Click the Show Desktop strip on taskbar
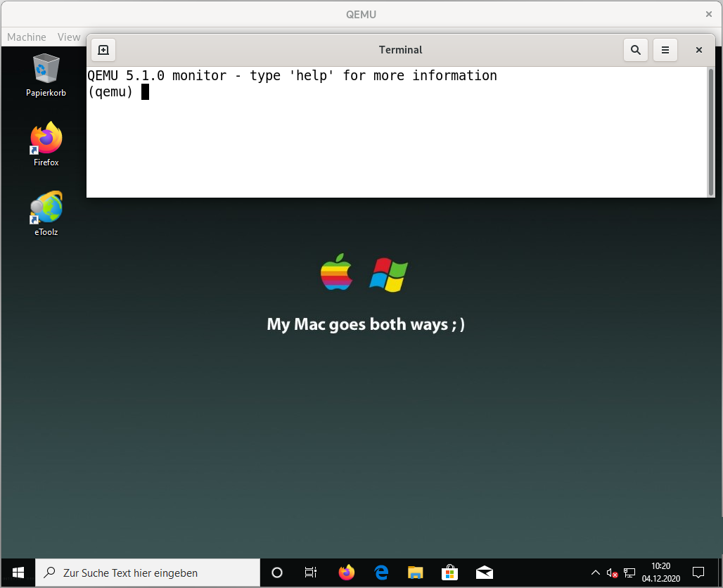This screenshot has width=723, height=588. click(x=719, y=573)
